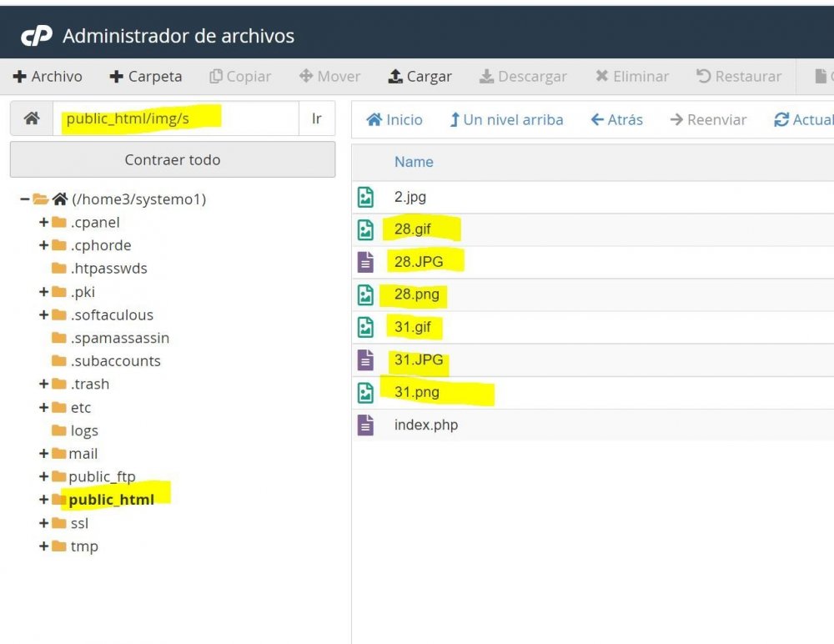Refresh the listing with Actualizar

pyautogui.click(x=804, y=120)
